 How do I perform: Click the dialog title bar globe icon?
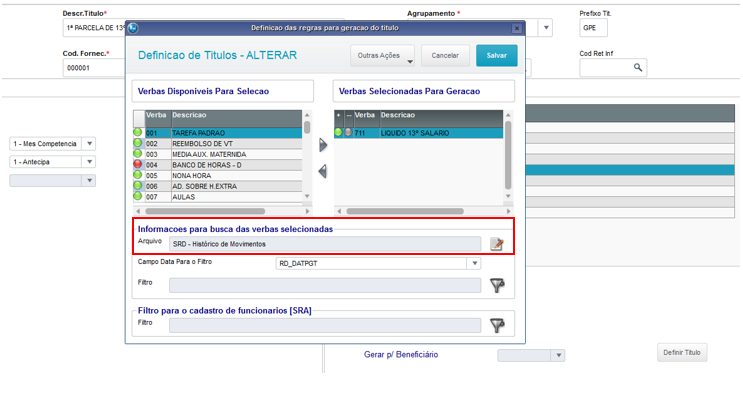click(x=133, y=28)
